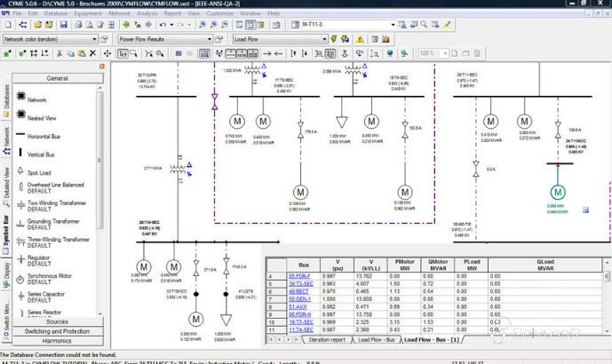Toggle the purple square toolbar button
Image resolution: width=612 pixels, height=364 pixels.
179,53
